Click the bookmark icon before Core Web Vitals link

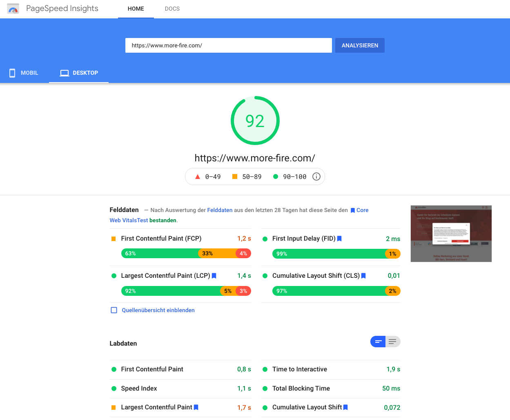[353, 210]
